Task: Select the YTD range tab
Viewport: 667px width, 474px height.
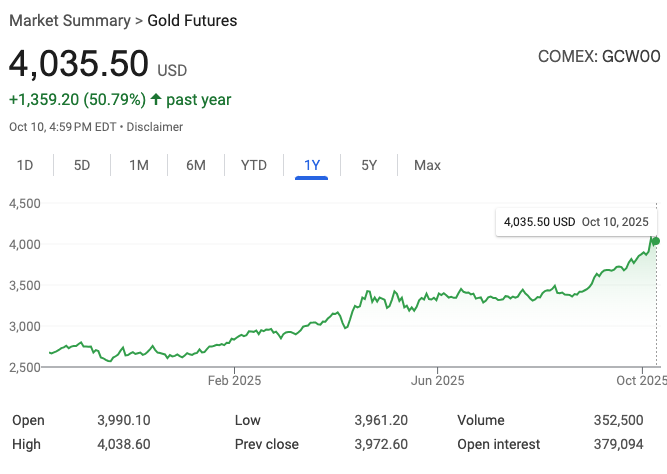Action: pos(254,165)
